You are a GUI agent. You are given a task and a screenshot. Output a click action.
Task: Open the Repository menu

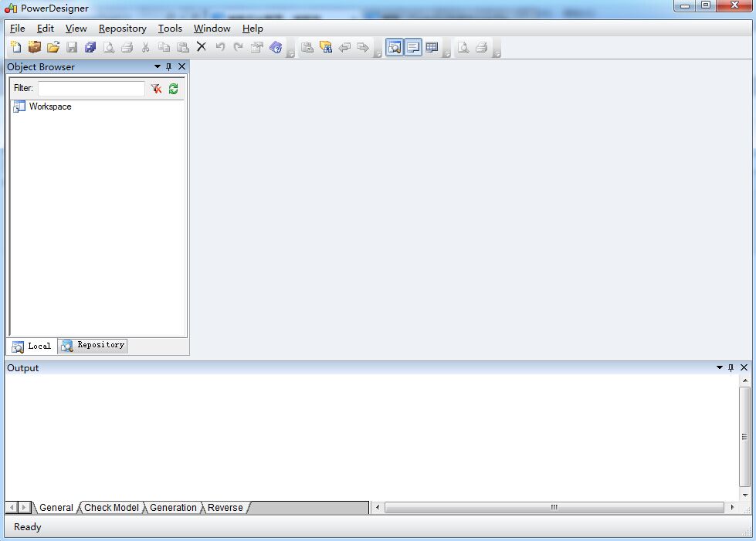[x=123, y=29]
